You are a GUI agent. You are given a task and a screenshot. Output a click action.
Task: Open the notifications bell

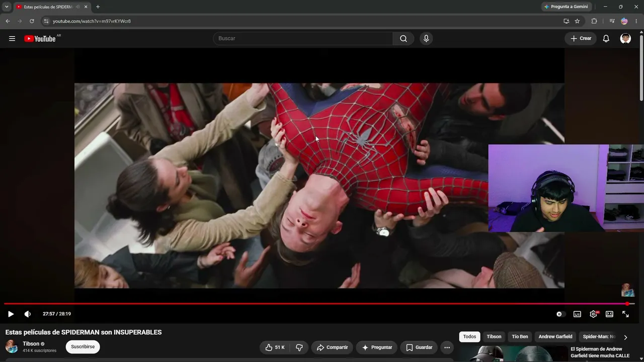[606, 39]
